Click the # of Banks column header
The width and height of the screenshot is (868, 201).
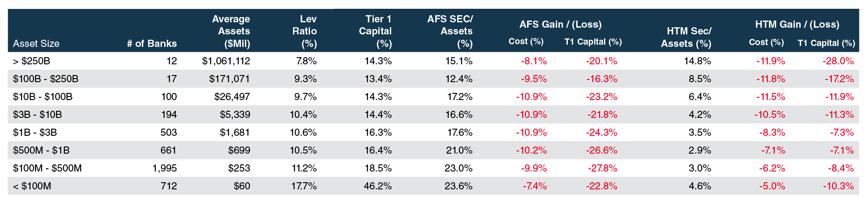[152, 44]
